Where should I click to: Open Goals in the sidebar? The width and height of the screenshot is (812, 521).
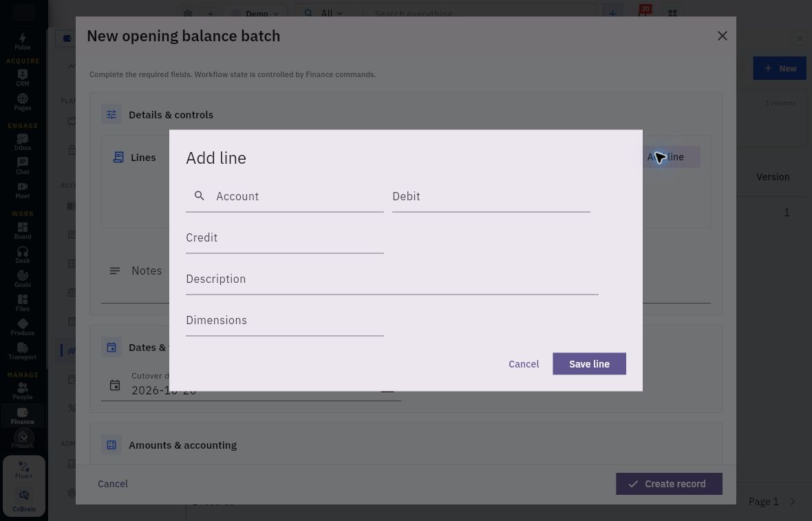[x=22, y=279]
